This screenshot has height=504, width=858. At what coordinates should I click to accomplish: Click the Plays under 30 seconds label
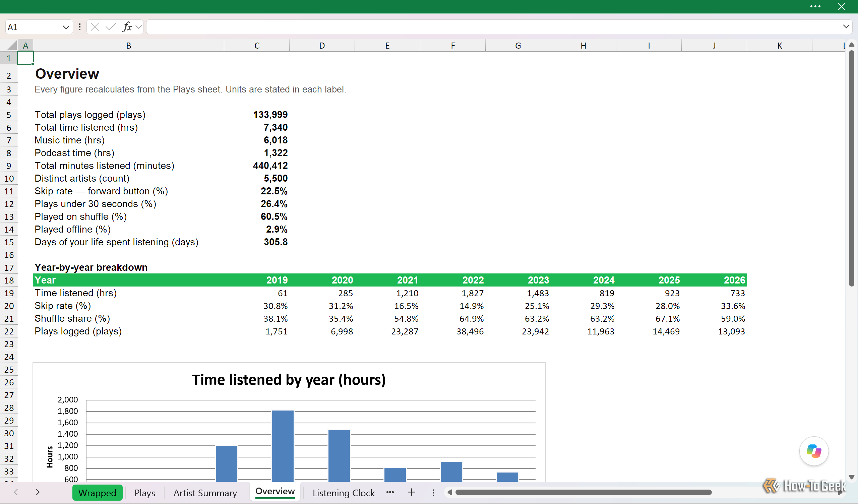(95, 204)
